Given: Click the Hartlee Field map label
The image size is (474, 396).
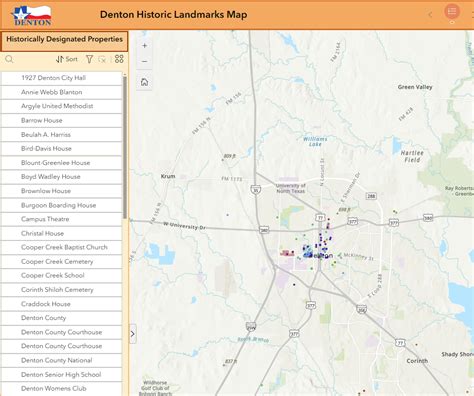Looking at the screenshot, I should [x=412, y=156].
